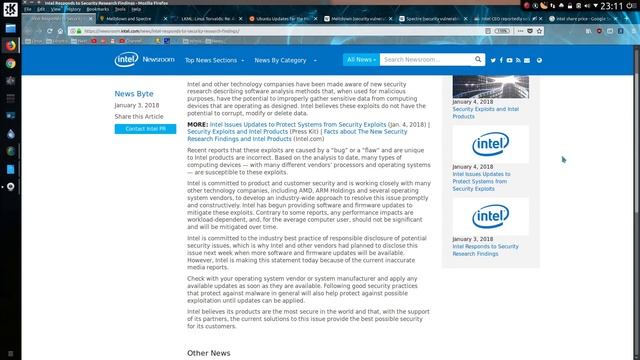640x360 pixels.
Task: Click the Share this Article label
Action: pyautogui.click(x=139, y=116)
